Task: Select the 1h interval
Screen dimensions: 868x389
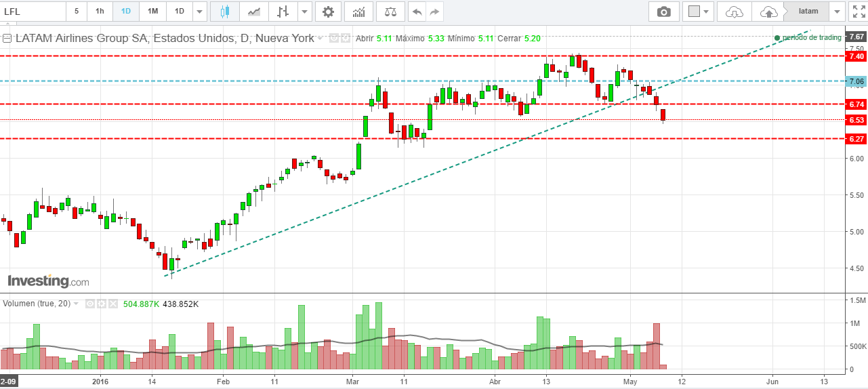Action: coord(100,12)
